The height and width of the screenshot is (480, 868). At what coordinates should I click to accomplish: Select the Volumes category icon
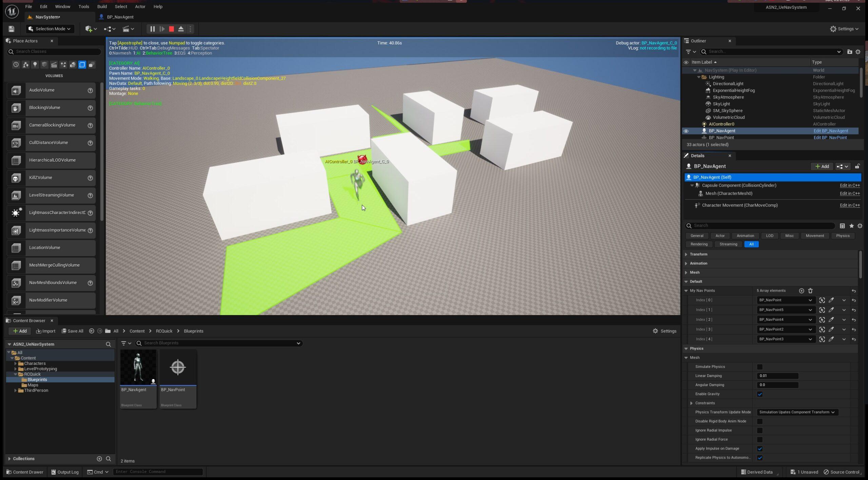82,65
